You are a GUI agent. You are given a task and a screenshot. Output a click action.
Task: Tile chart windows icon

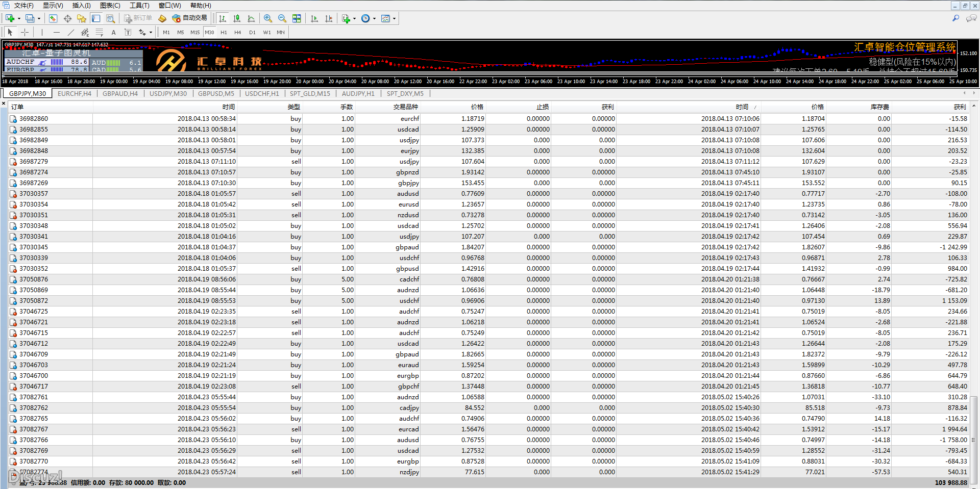coord(297,18)
